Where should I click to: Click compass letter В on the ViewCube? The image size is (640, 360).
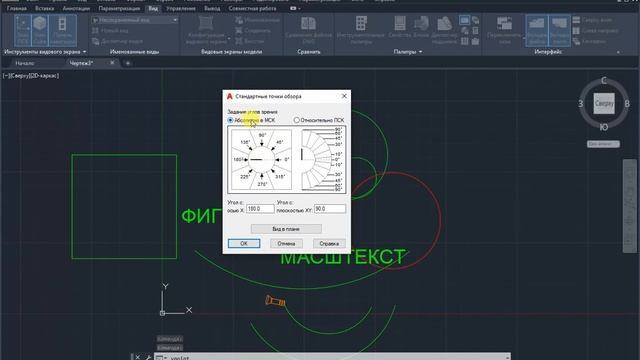point(627,104)
